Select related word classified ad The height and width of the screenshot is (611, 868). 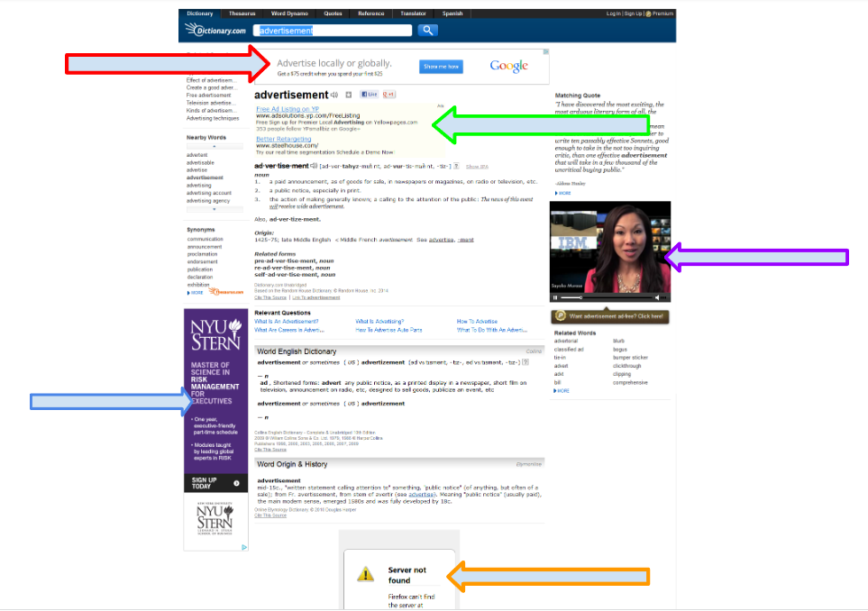569,350
